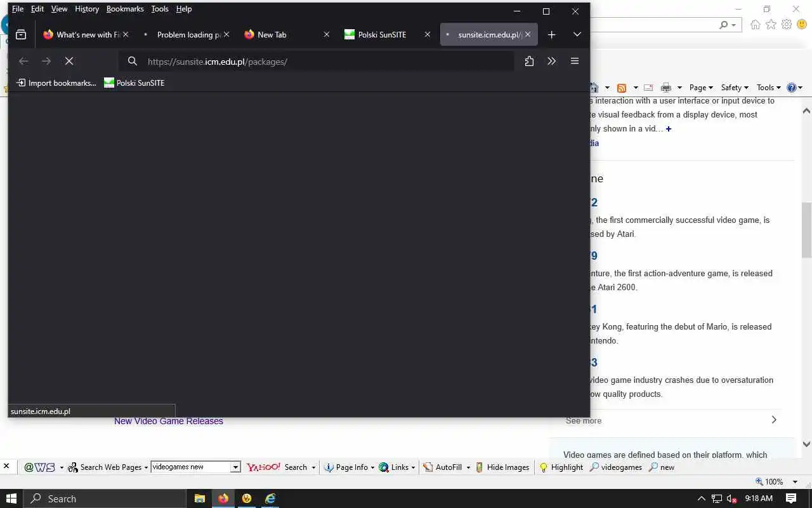The height and width of the screenshot is (508, 812).
Task: Open Page Info toolbar menu
Action: pyautogui.click(x=349, y=467)
